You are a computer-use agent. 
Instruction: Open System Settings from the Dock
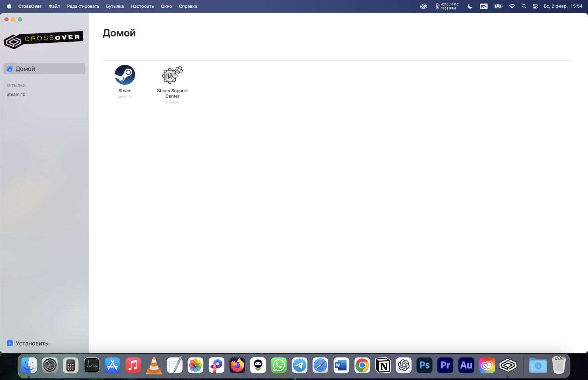click(50, 365)
